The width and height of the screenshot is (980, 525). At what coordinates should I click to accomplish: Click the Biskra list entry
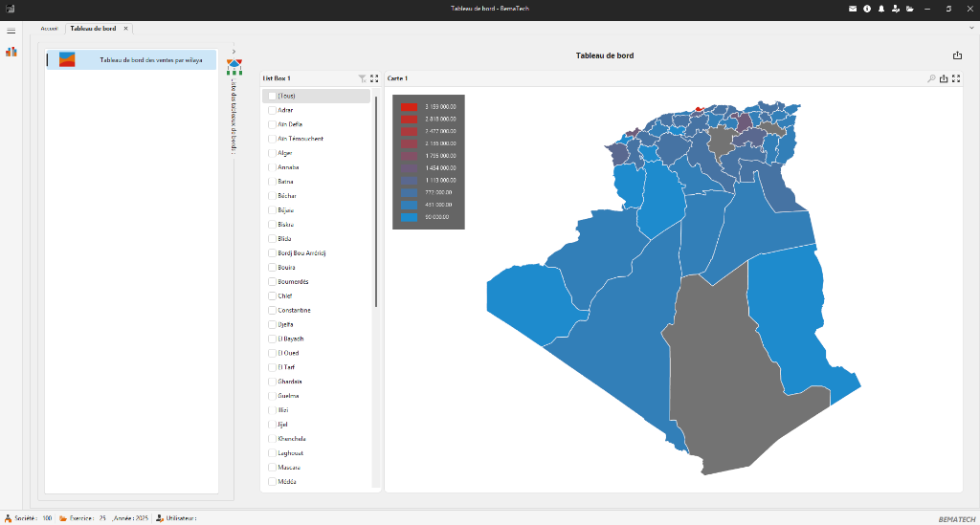tap(285, 225)
